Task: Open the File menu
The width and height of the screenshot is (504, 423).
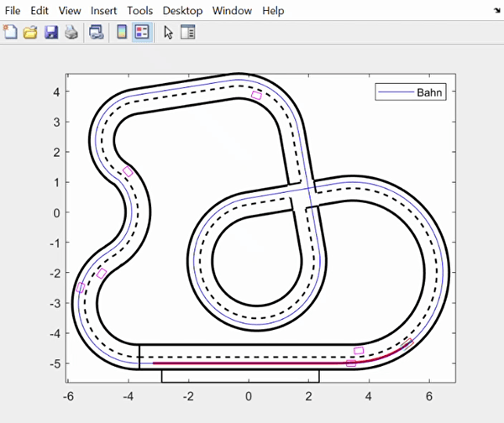Action: coord(13,11)
